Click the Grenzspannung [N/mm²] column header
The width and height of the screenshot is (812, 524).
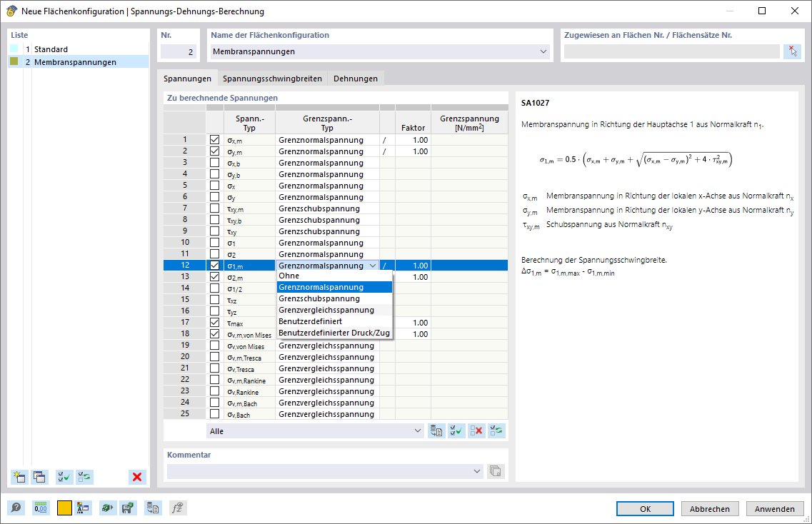click(469, 123)
